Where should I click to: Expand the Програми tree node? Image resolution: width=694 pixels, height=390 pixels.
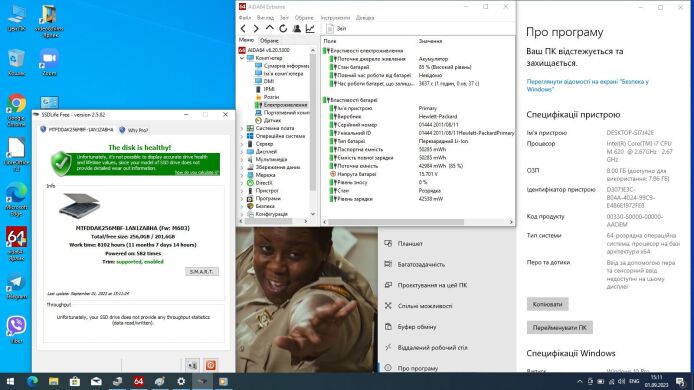pyautogui.click(x=242, y=198)
